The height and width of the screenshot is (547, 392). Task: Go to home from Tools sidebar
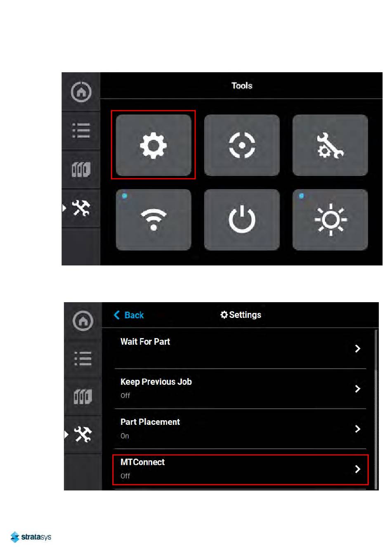pyautogui.click(x=81, y=92)
